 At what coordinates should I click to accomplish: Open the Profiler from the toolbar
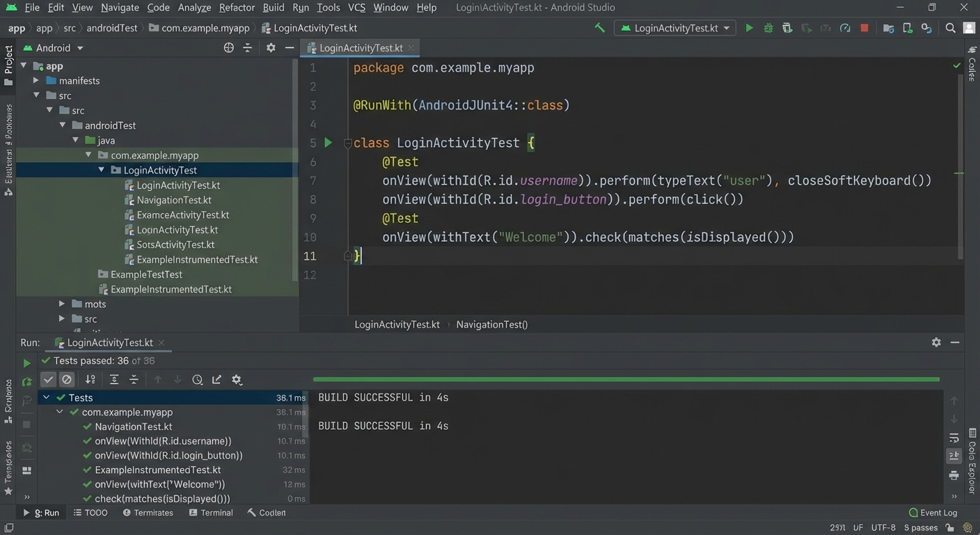[x=845, y=28]
